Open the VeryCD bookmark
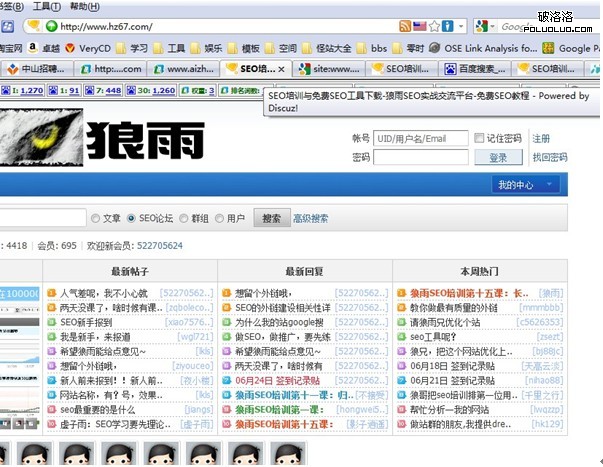603x467 pixels. coord(88,48)
